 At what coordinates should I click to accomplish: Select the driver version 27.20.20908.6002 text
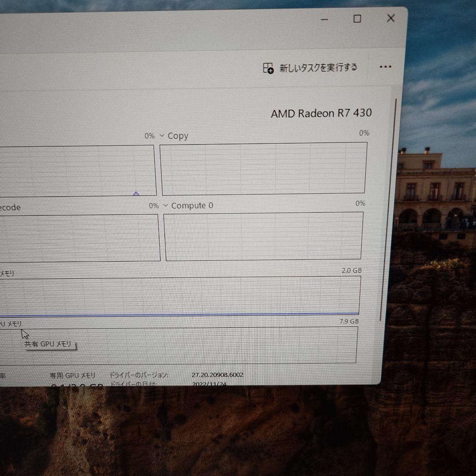pyautogui.click(x=218, y=375)
